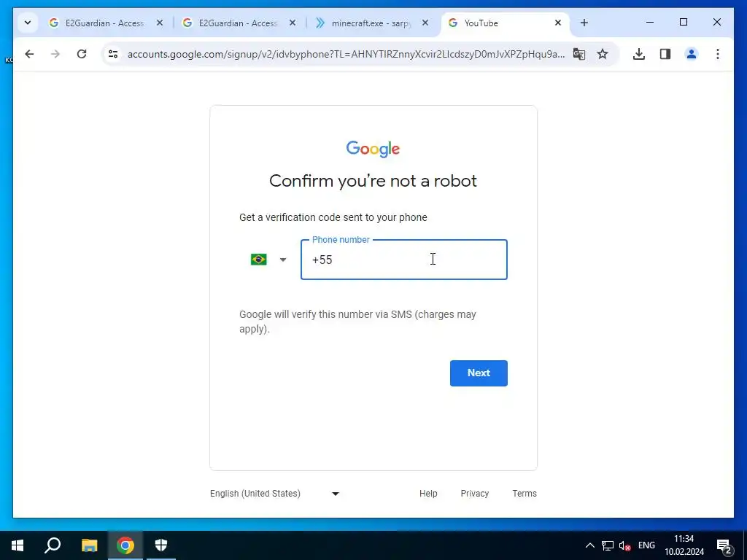Open the Windows Start menu

(18, 545)
